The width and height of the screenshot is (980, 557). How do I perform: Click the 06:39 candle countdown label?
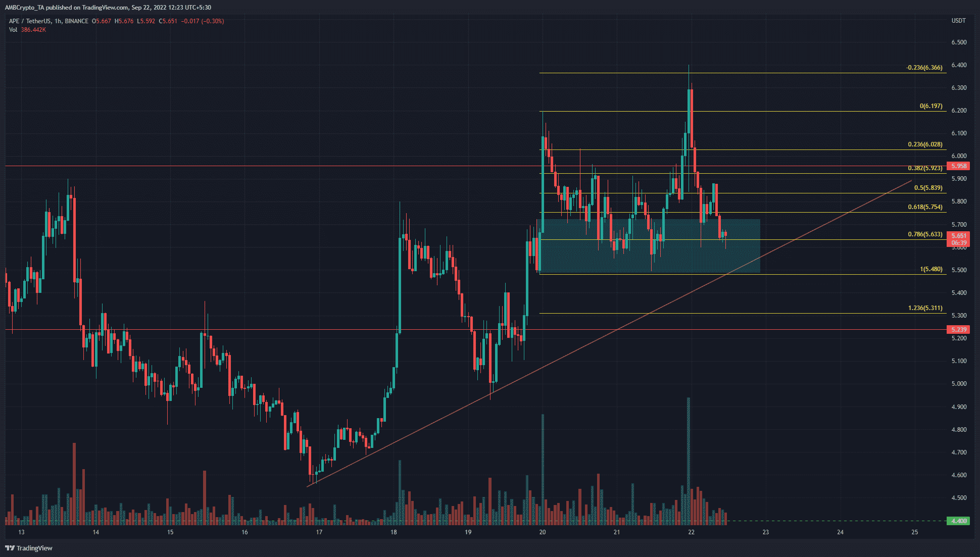(x=958, y=243)
